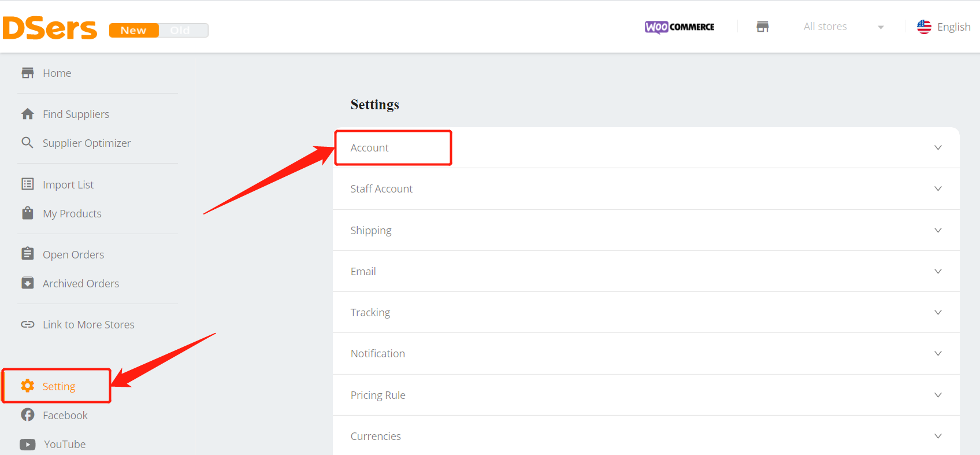Open the Open Orders page
The width and height of the screenshot is (980, 455).
tap(73, 254)
